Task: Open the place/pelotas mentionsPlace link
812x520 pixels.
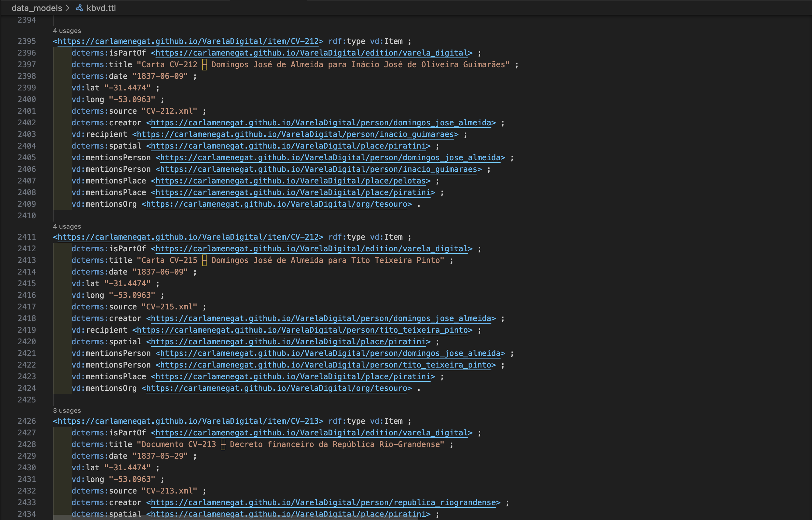Action: tap(290, 181)
